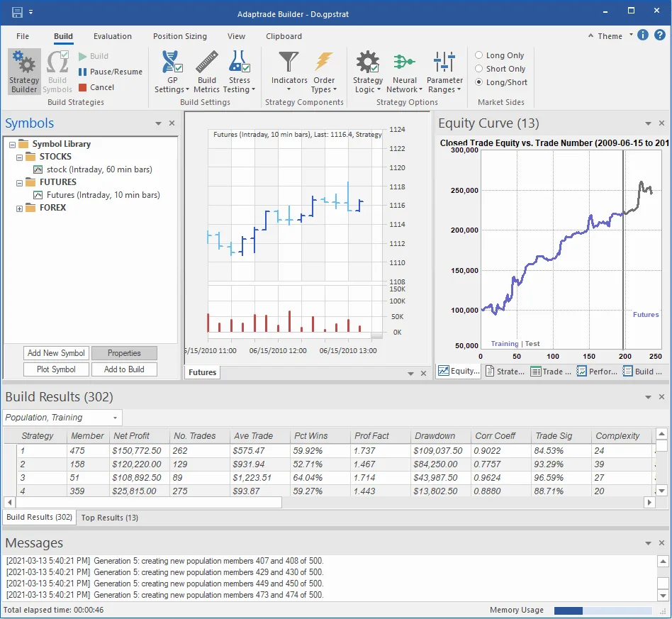Screen dimensions: 672x619
Task: Click the save icon in title bar
Action: click(17, 13)
